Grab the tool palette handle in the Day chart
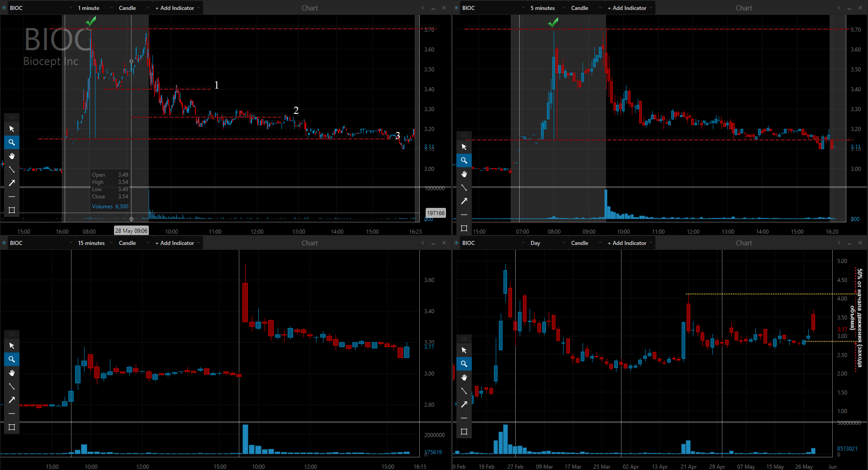Image resolution: width=868 pixels, height=470 pixels. click(464, 339)
